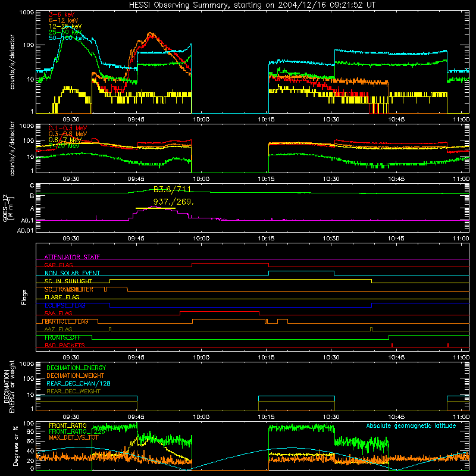Viewport: 476px width, 476px height.
Task: Click the Degrees or % axis title
Action: (x=15, y=446)
